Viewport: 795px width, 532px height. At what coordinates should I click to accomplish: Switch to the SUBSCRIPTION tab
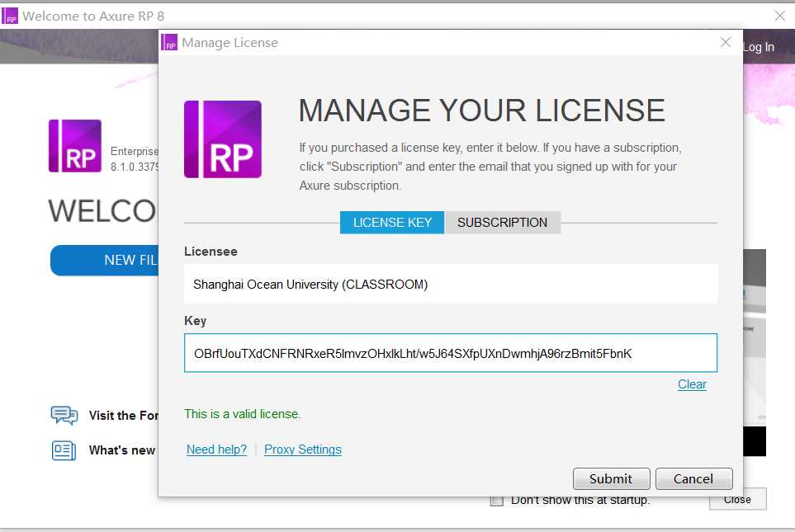(x=503, y=223)
